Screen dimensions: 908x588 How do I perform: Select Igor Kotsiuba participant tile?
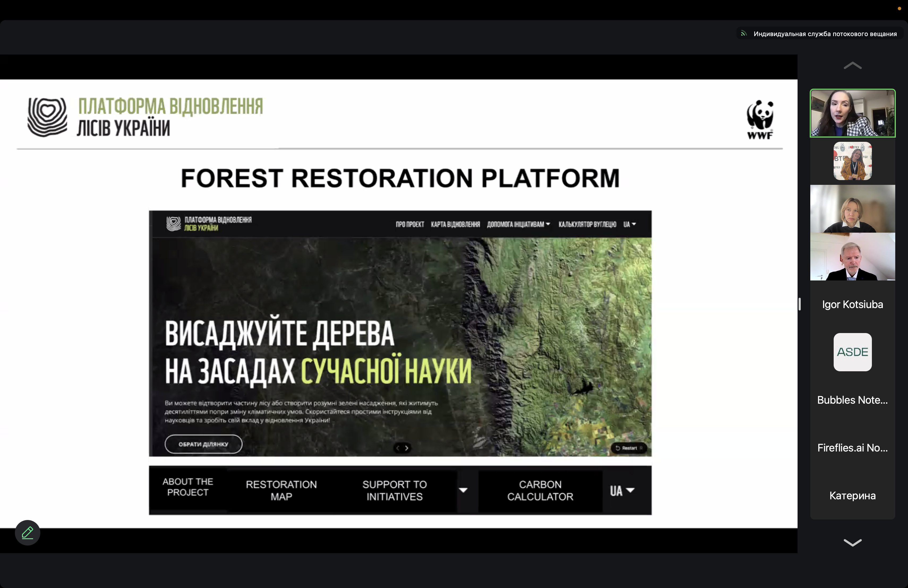pyautogui.click(x=852, y=304)
